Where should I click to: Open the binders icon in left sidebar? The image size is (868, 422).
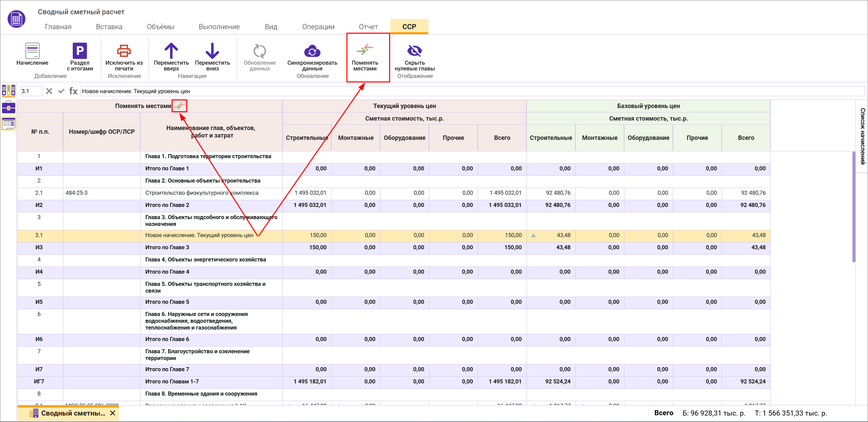tap(8, 90)
